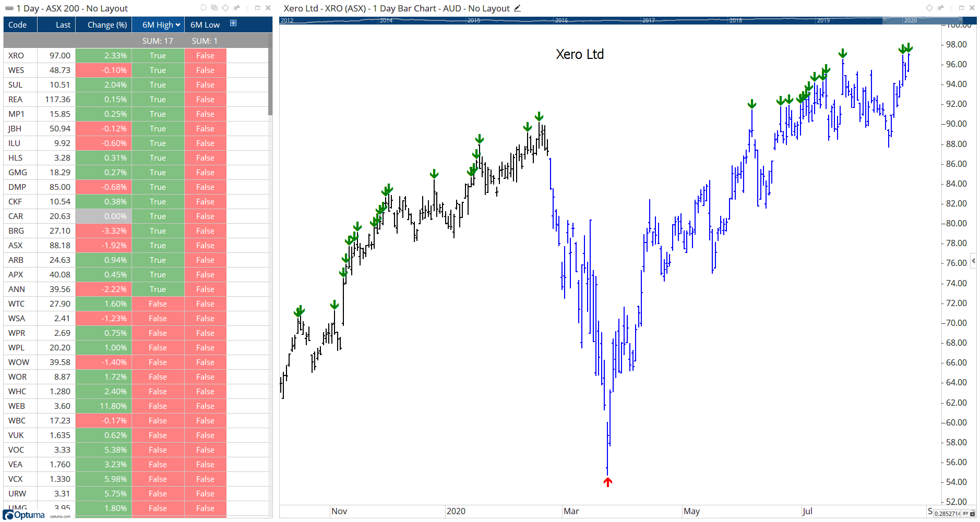Close the ASX 200 watchlist panel
The width and height of the screenshot is (980, 522).
pos(268,8)
